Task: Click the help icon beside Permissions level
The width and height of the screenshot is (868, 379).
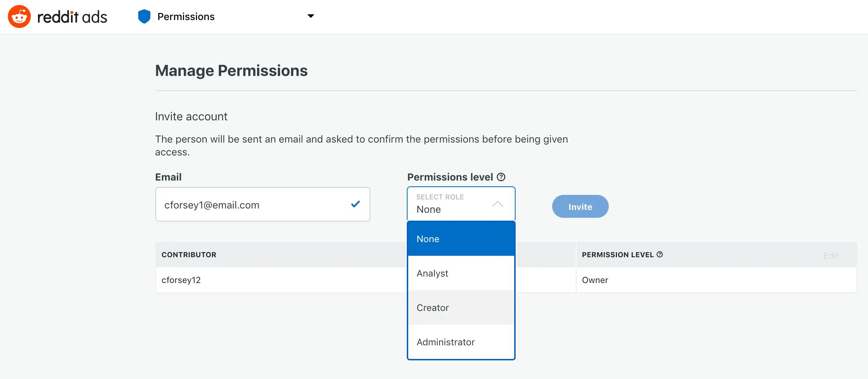Action: tap(501, 177)
